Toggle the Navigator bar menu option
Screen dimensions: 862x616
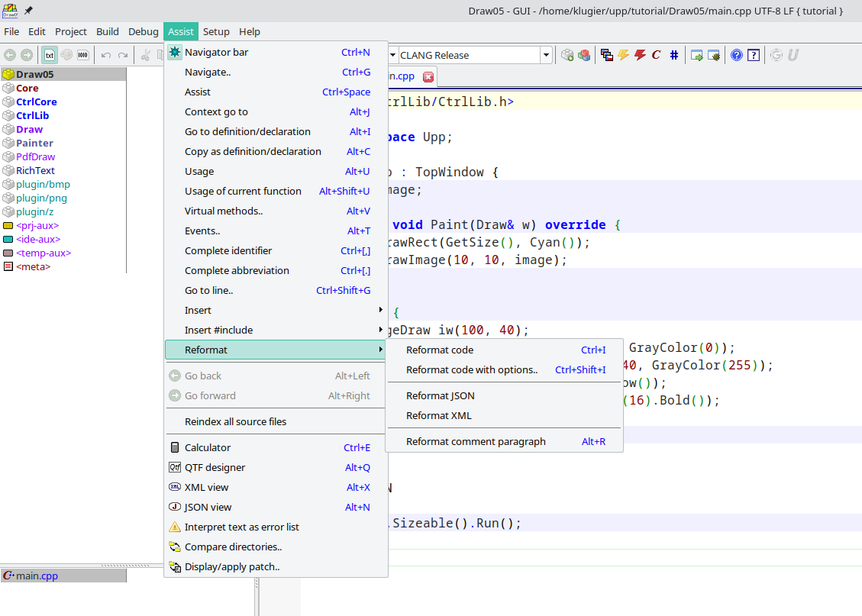(x=216, y=52)
